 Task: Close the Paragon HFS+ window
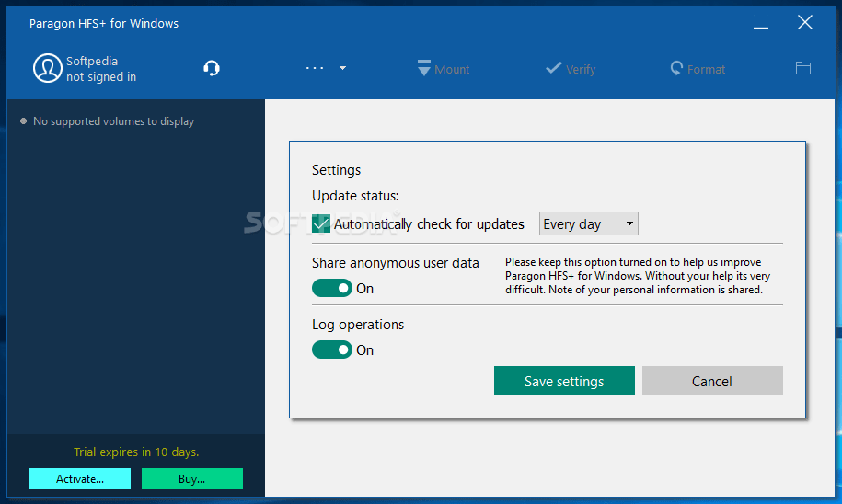tap(804, 23)
